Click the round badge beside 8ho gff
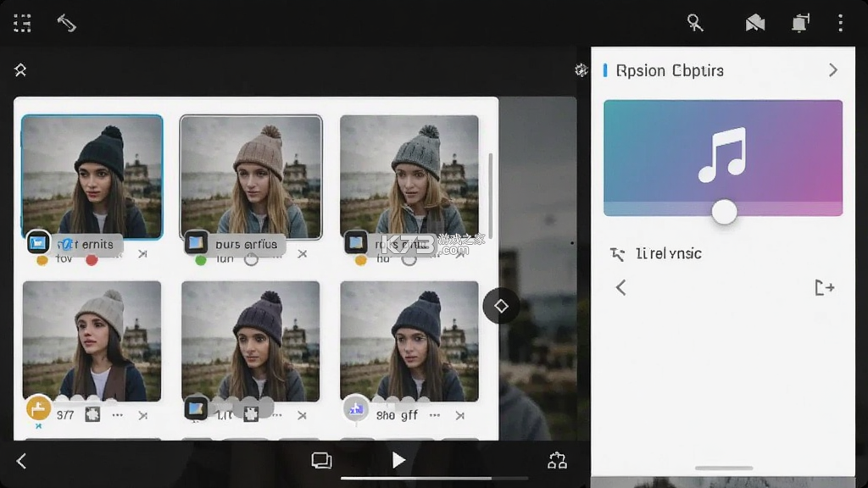The height and width of the screenshot is (488, 868). point(356,409)
